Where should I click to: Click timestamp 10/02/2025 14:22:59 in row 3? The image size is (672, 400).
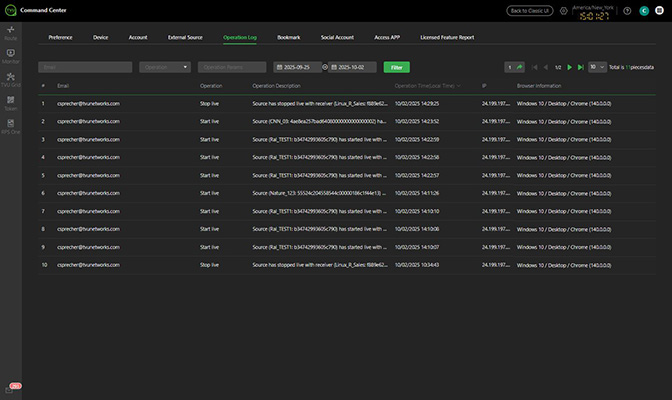(x=417, y=140)
